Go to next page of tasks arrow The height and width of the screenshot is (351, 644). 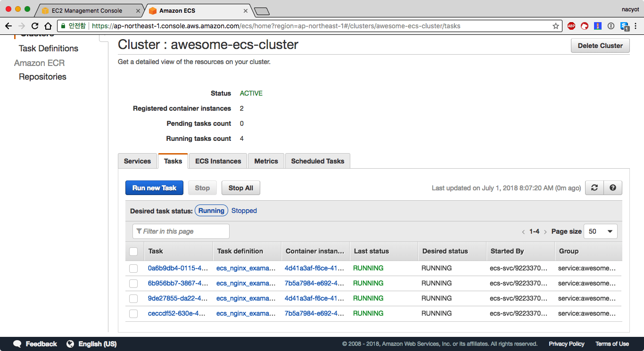click(545, 232)
